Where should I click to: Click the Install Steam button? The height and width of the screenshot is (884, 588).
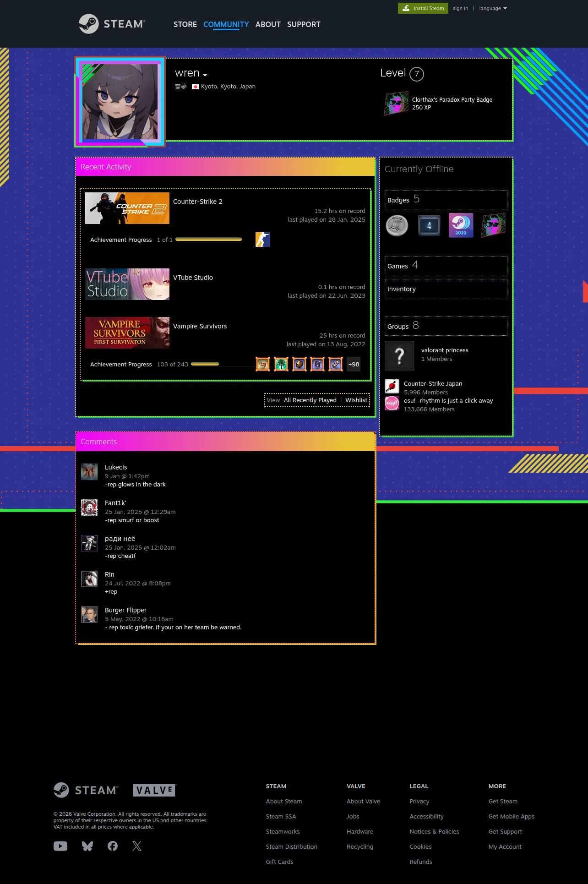tap(423, 8)
